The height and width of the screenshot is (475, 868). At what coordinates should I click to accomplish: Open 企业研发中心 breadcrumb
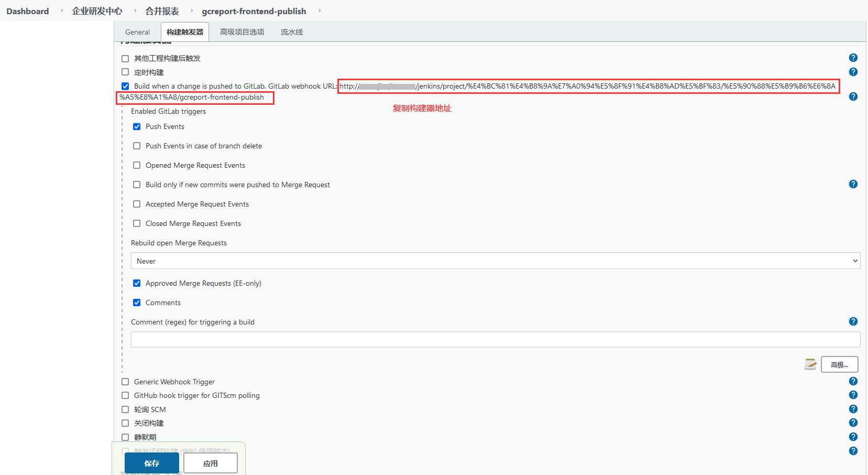tap(97, 11)
